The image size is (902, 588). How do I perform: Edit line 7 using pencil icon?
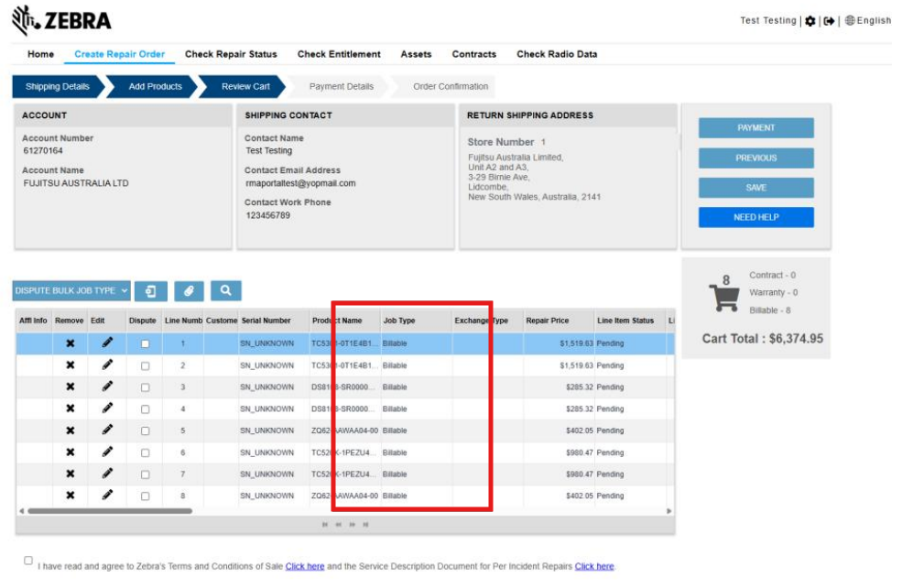[107, 474]
